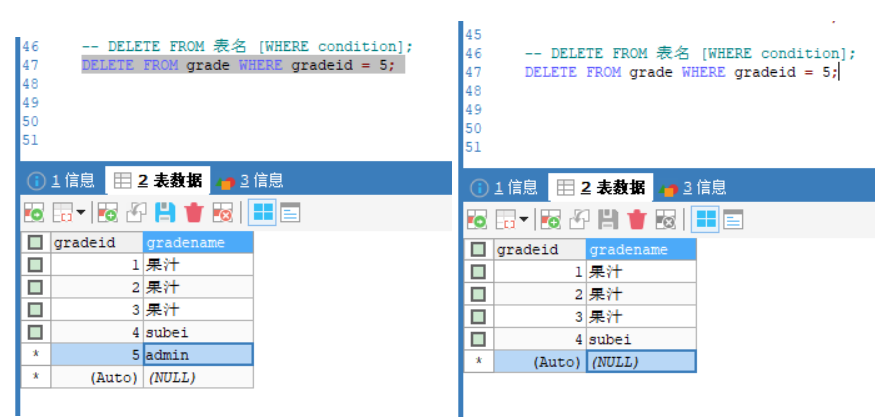
Task: Check the row checkbox for subei in right table
Action: (x=478, y=339)
